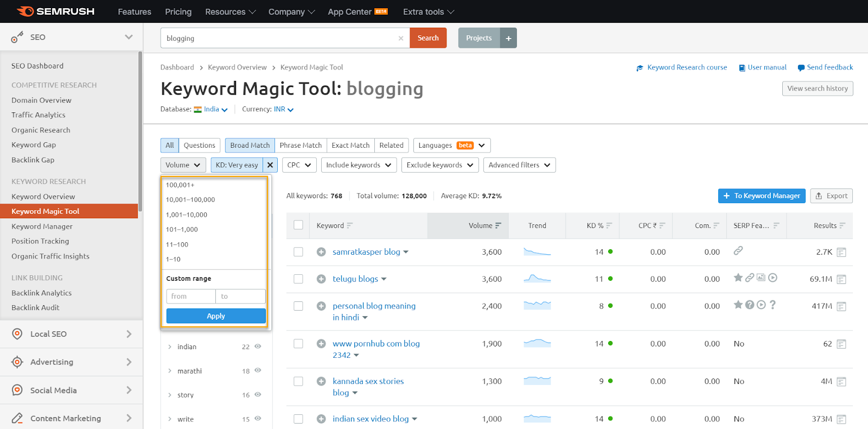
Task: Click the Local SEO pin icon
Action: point(17,334)
